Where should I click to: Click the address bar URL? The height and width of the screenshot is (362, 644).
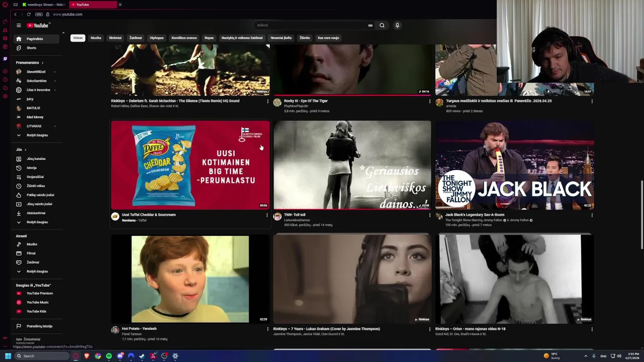click(67, 14)
